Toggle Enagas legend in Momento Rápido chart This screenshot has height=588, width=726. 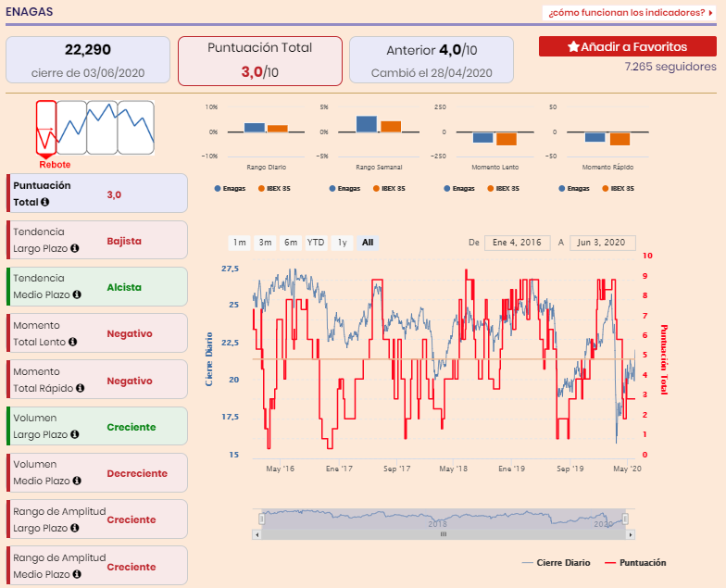point(574,189)
